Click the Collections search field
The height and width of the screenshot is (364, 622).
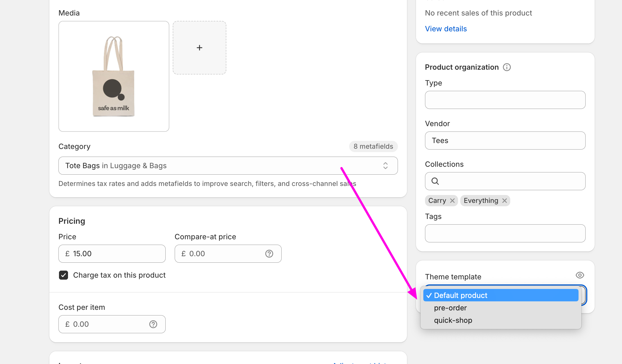click(x=505, y=181)
